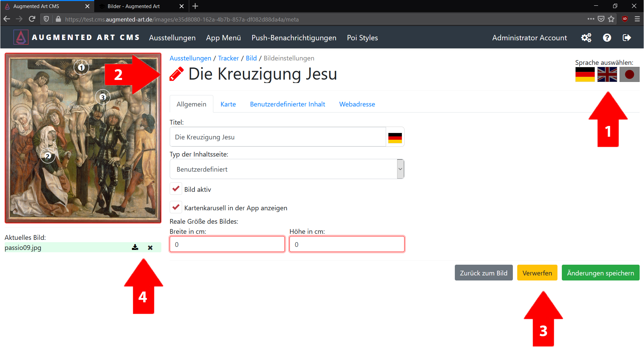Click Bild breadcrumb link

(x=251, y=58)
